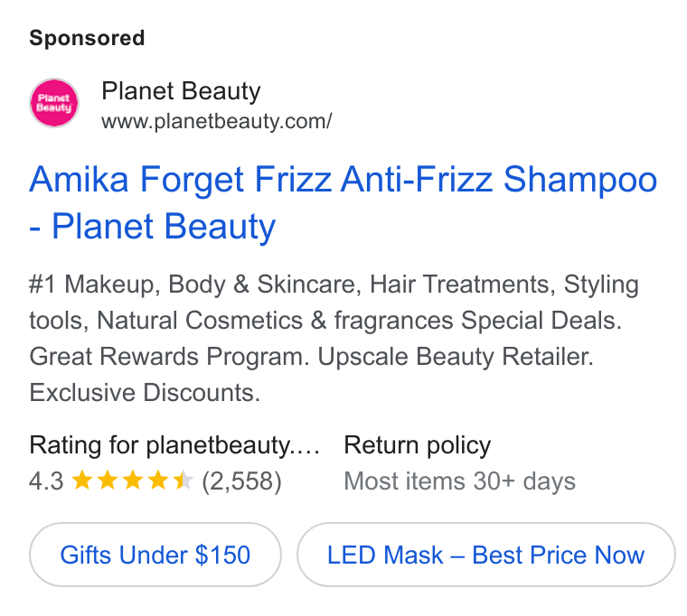
Task: Click the pink Planet Beauty logo icon
Action: coord(54,103)
